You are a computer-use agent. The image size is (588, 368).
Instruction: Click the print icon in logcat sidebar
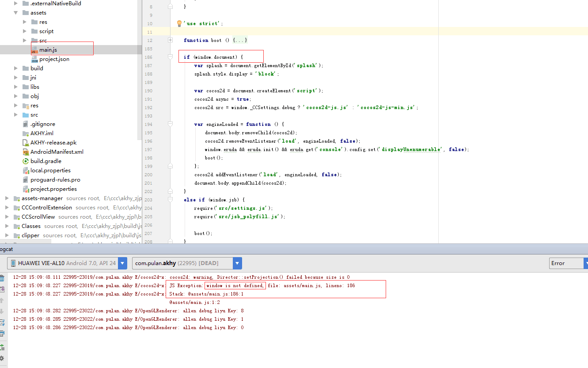coord(2,334)
